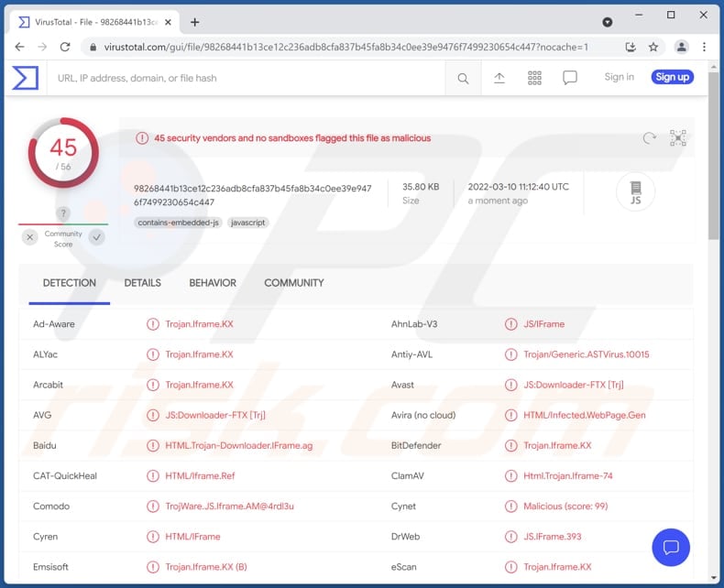This screenshot has height=588, width=724.
Task: Click ClamAV result Html.Trojan.Iframe-74
Action: click(x=567, y=476)
